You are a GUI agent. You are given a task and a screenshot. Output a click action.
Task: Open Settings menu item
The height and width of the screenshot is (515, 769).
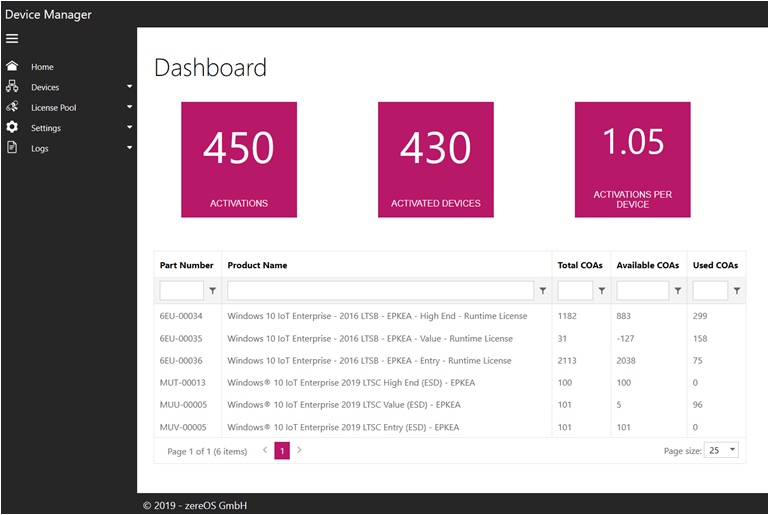46,128
